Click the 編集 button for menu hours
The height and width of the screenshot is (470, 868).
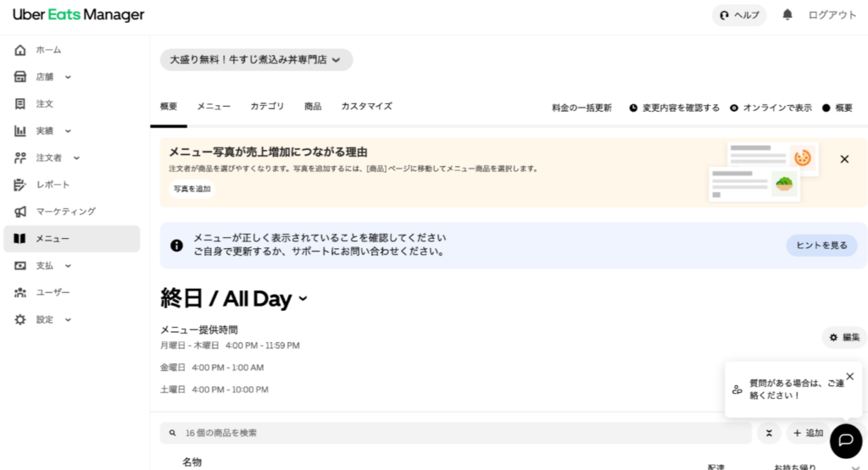coord(843,337)
